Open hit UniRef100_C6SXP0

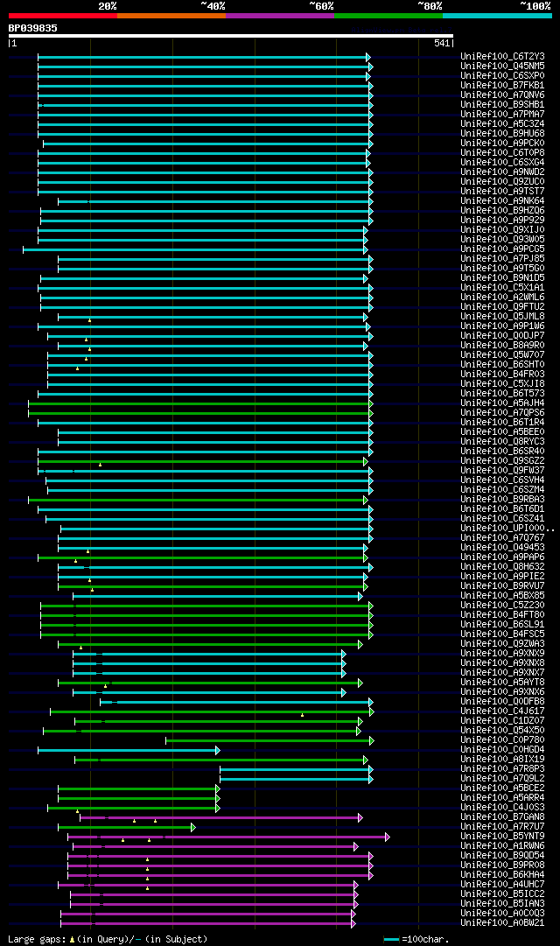click(x=502, y=76)
